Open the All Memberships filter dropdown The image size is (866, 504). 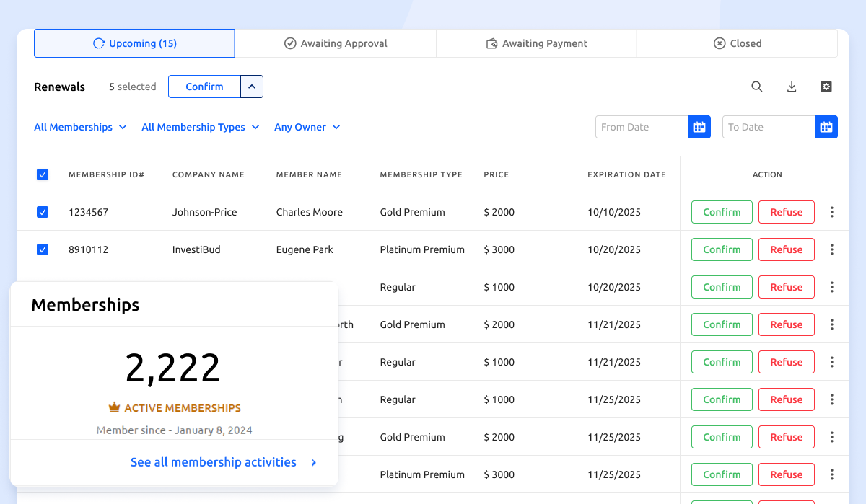point(80,127)
